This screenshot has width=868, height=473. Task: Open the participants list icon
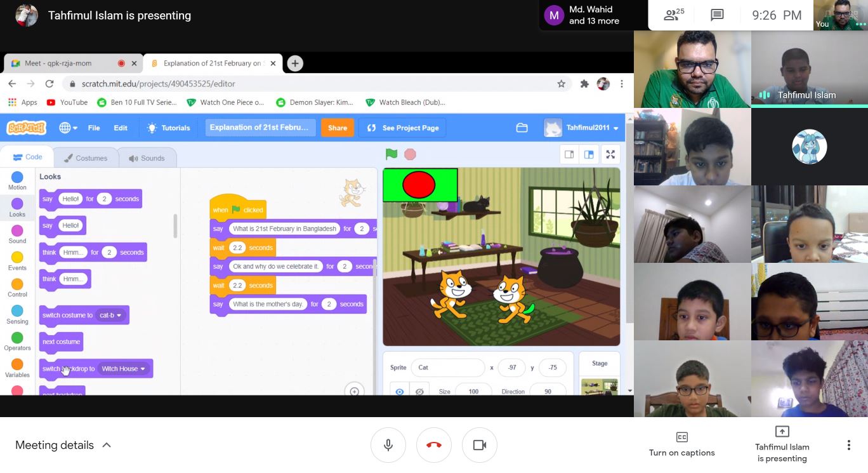click(x=670, y=15)
